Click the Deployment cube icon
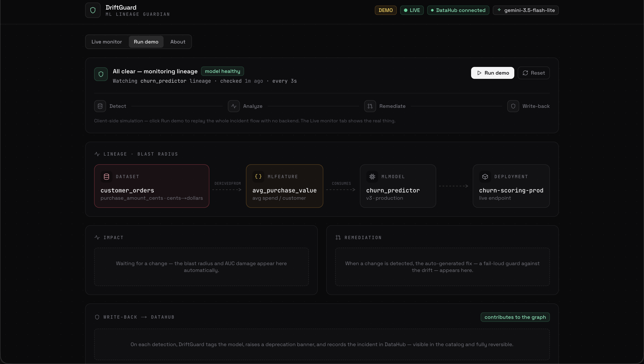This screenshot has height=364, width=644. (485, 177)
